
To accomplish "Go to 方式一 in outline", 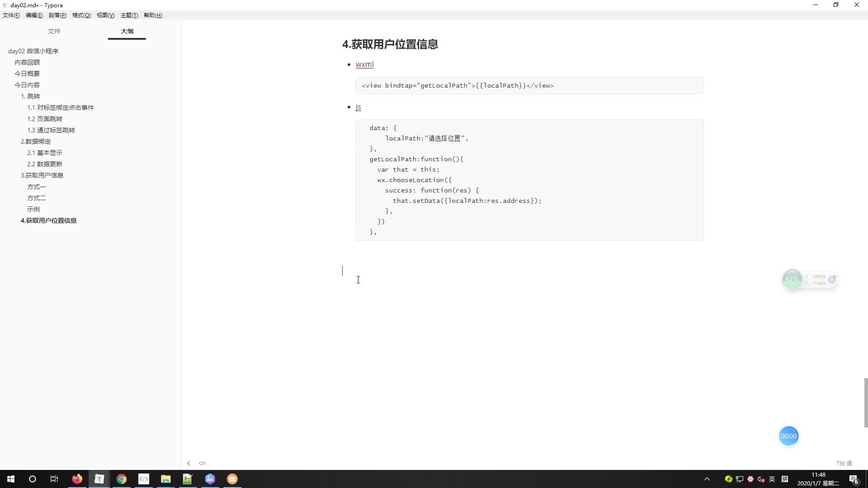I will point(37,187).
